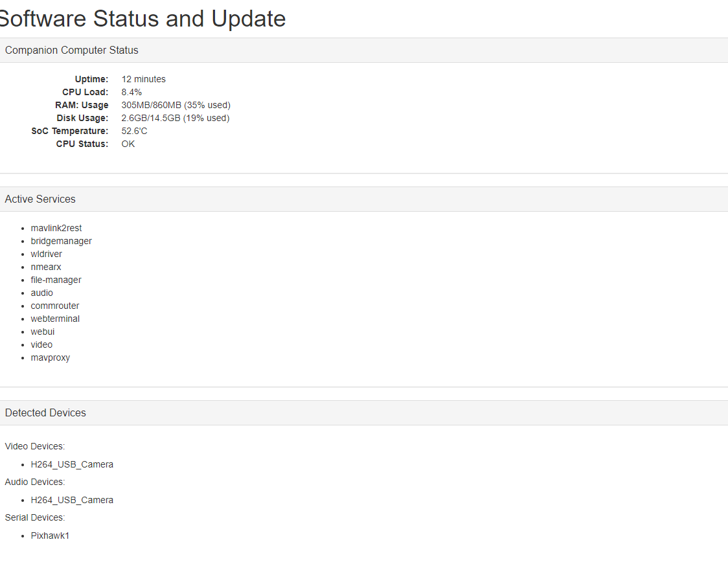728x564 pixels.
Task: Select the webui service item
Action: (43, 332)
